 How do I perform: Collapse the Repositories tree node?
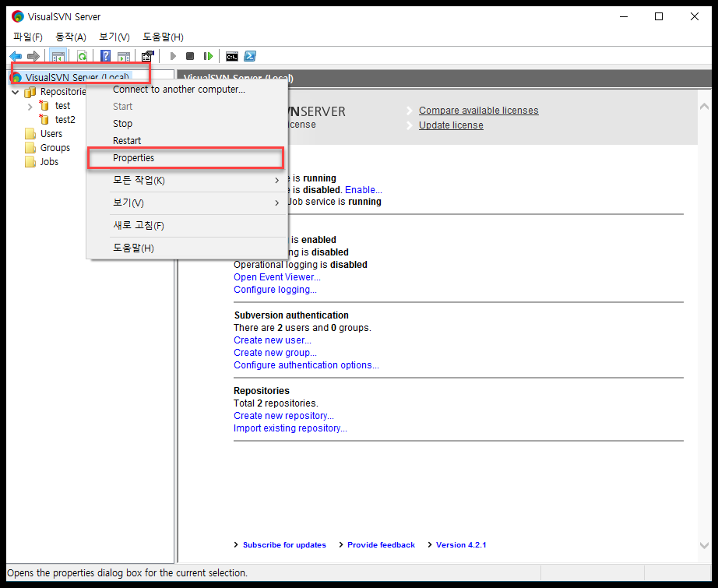click(x=15, y=92)
